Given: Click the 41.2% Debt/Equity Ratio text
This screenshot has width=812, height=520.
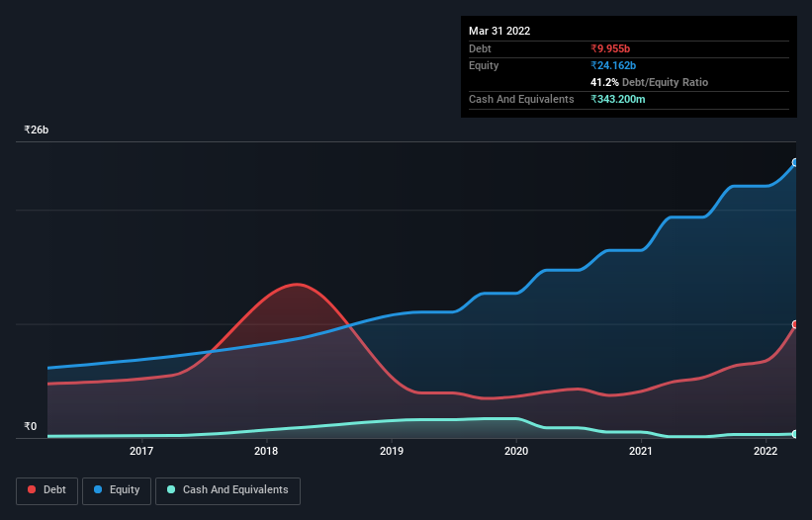Looking at the screenshot, I should pyautogui.click(x=650, y=82).
